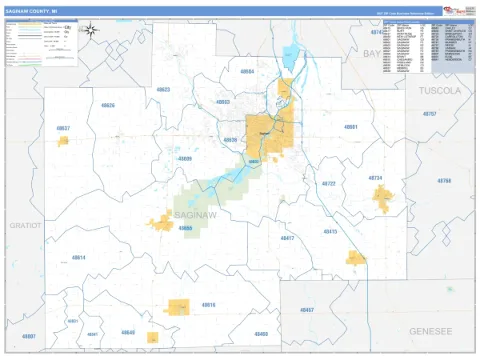Viewport: 480px width, 360px height.
Task: Select ZIP code label 48603
Action: pyautogui.click(x=223, y=102)
